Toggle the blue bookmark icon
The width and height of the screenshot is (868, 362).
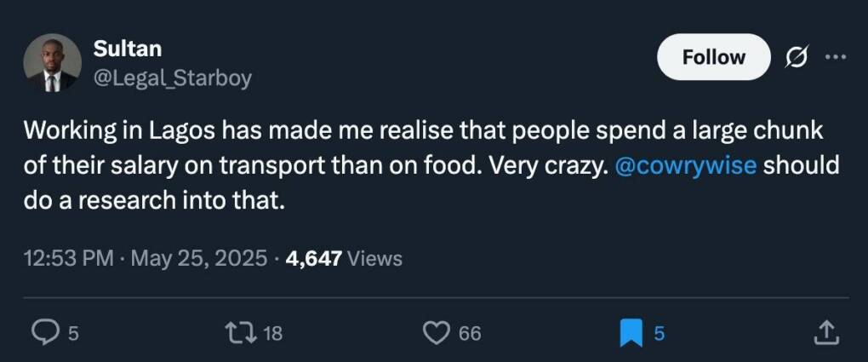pyautogui.click(x=631, y=334)
